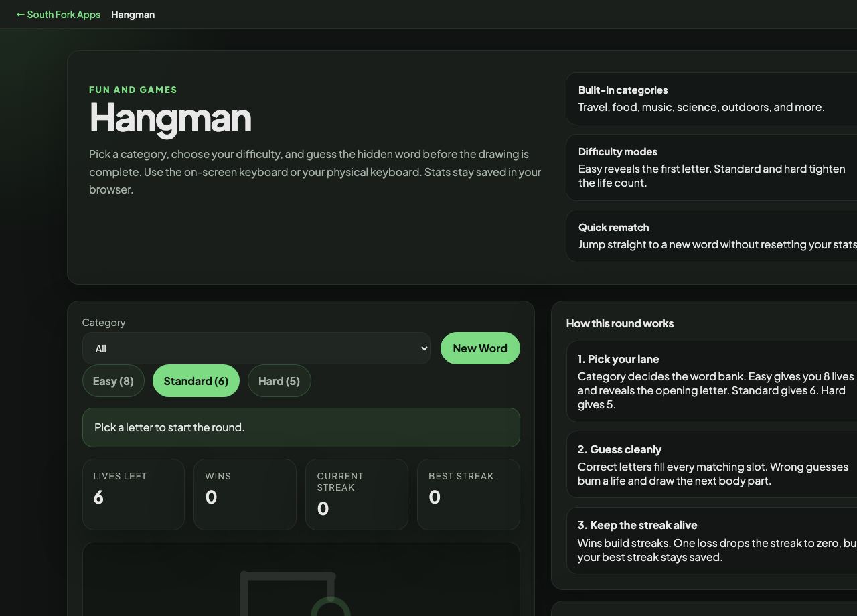Click the WINS stat card

245,494
